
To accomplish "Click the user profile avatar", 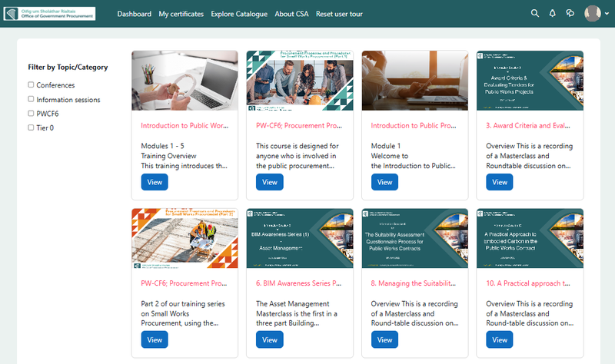I will pos(592,14).
